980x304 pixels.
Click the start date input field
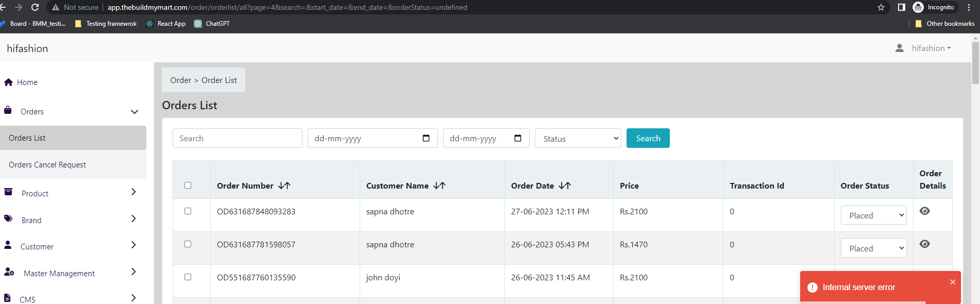click(373, 138)
